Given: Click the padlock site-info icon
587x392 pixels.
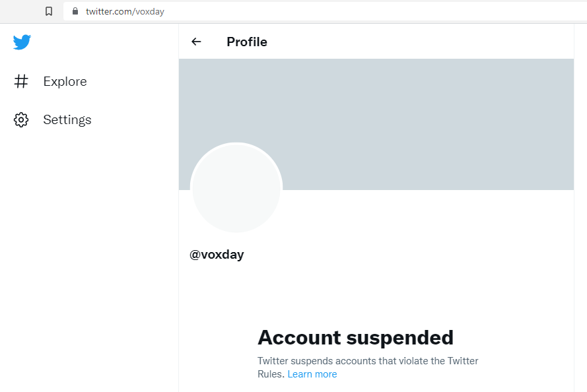Looking at the screenshot, I should (75, 11).
